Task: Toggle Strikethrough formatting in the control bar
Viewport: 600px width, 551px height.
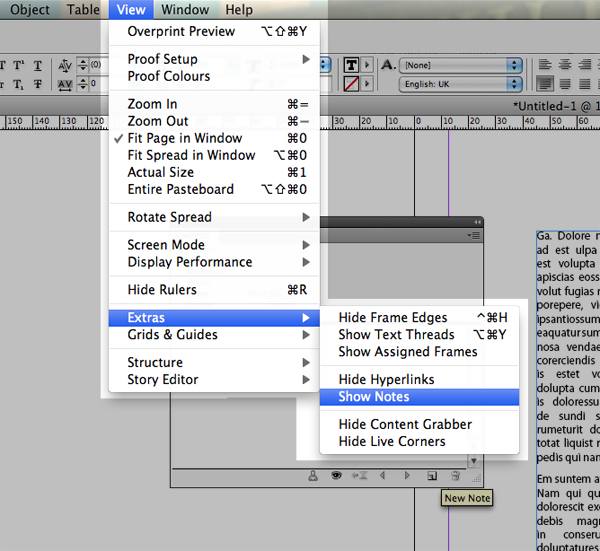Action: [x=38, y=84]
